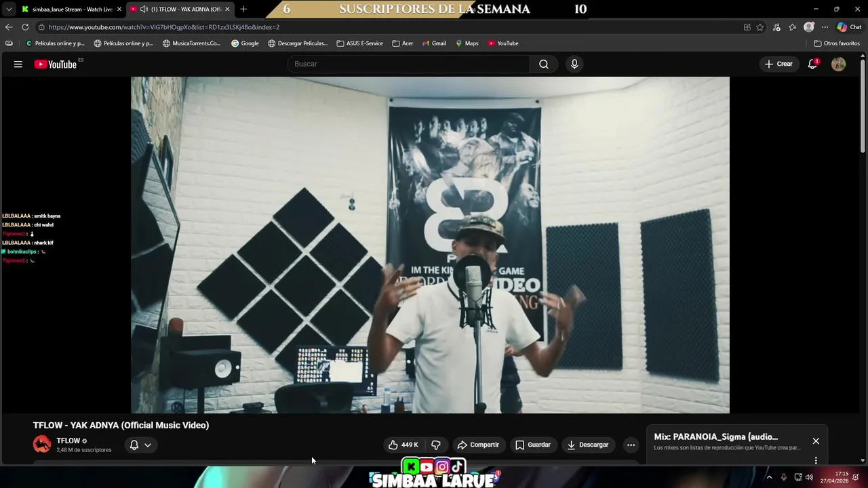Open ASUS E-Service bookmark folder
The width and height of the screenshot is (868, 488).
[359, 43]
